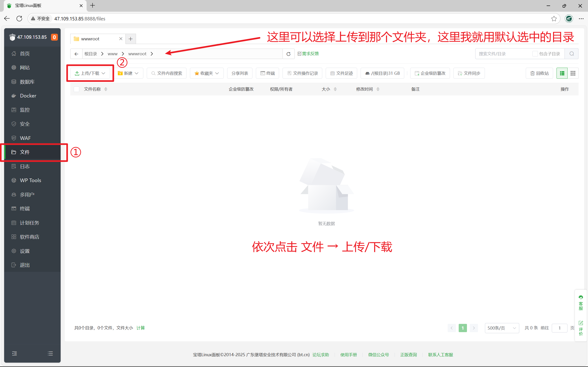
Task: Refresh the current directory listing
Action: pyautogui.click(x=288, y=54)
